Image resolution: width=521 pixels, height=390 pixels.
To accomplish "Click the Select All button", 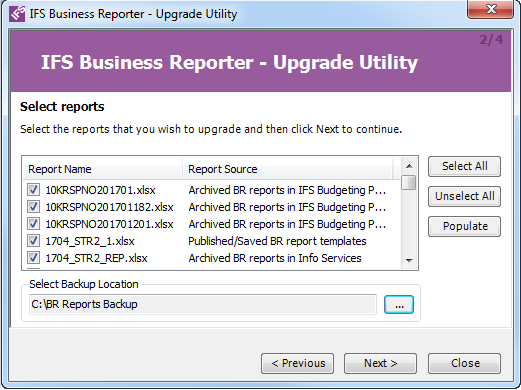I will click(464, 166).
